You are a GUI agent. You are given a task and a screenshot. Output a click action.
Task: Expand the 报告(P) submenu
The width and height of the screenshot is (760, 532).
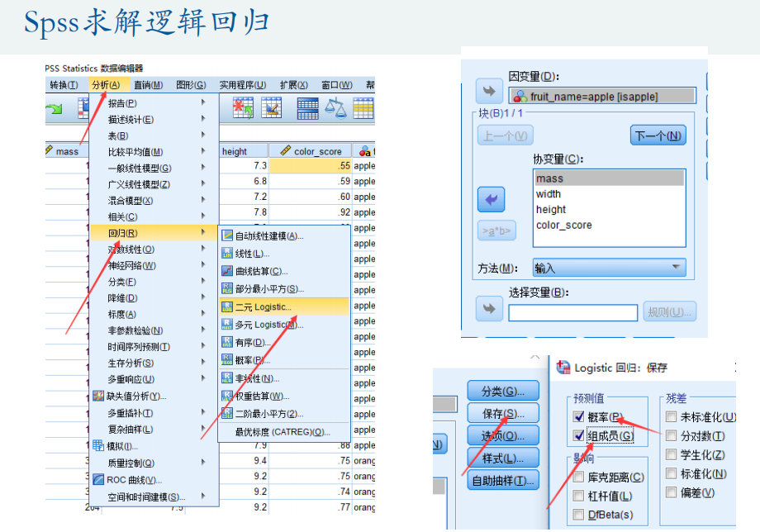[154, 103]
